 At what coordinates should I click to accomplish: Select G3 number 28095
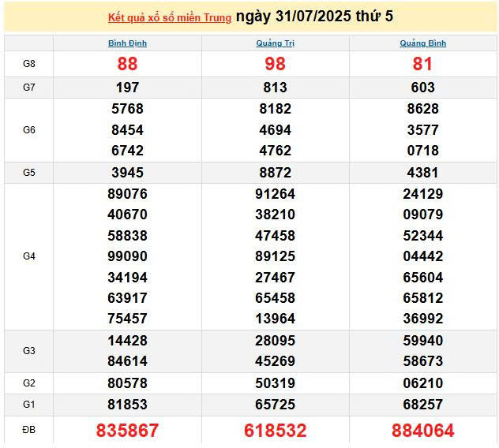tap(276, 341)
